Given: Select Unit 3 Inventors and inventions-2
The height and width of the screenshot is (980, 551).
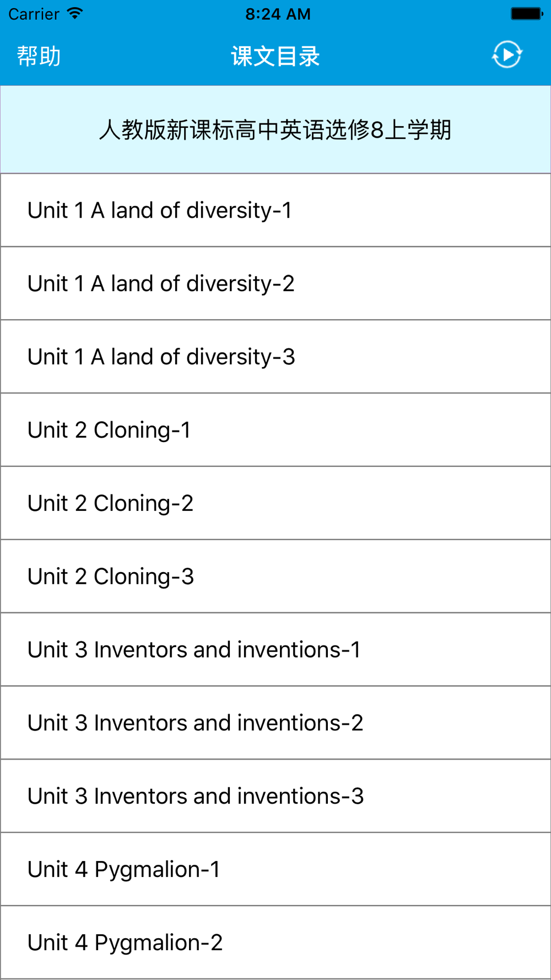Looking at the screenshot, I should click(x=275, y=723).
